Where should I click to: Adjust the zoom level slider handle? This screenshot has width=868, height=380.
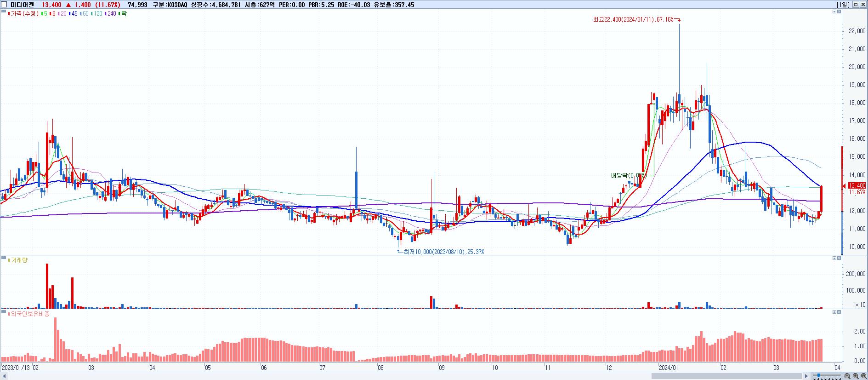[818, 375]
